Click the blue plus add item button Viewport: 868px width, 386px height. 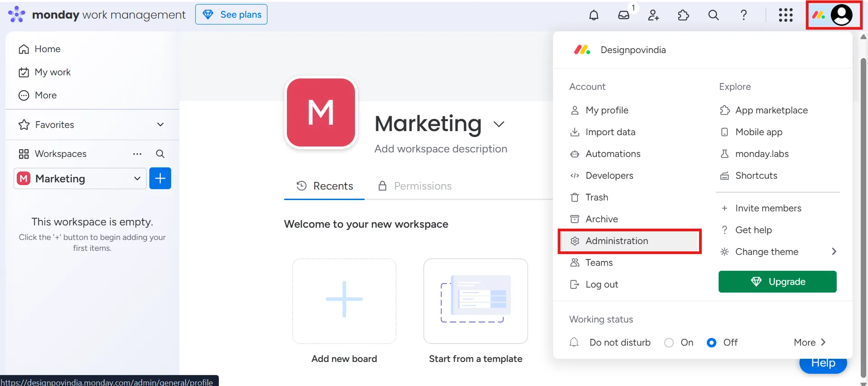coord(160,178)
